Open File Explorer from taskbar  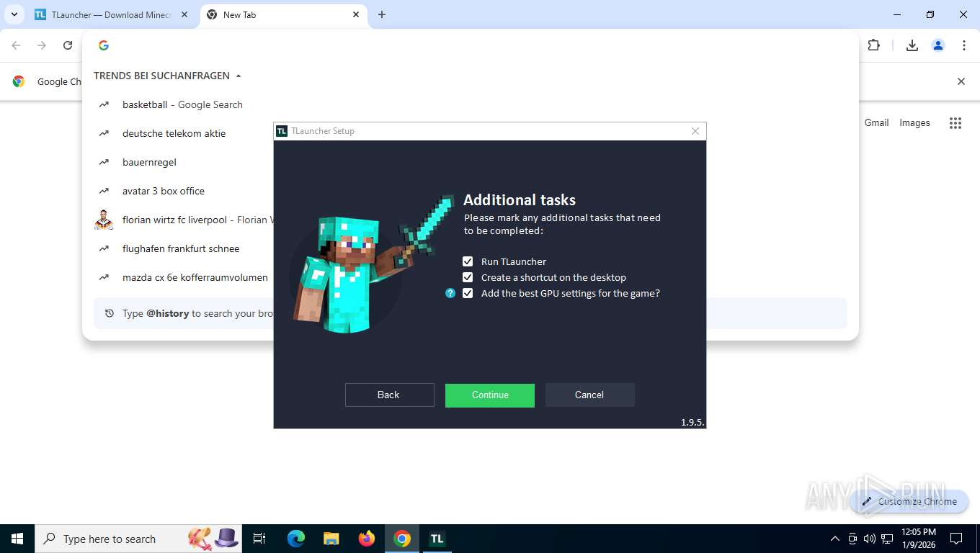tap(331, 539)
